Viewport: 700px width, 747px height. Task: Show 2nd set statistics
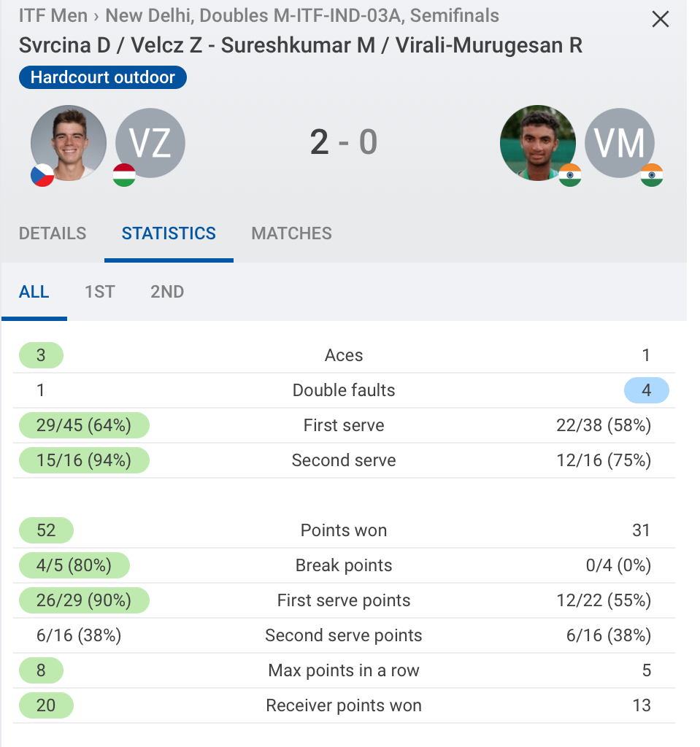[x=167, y=292]
